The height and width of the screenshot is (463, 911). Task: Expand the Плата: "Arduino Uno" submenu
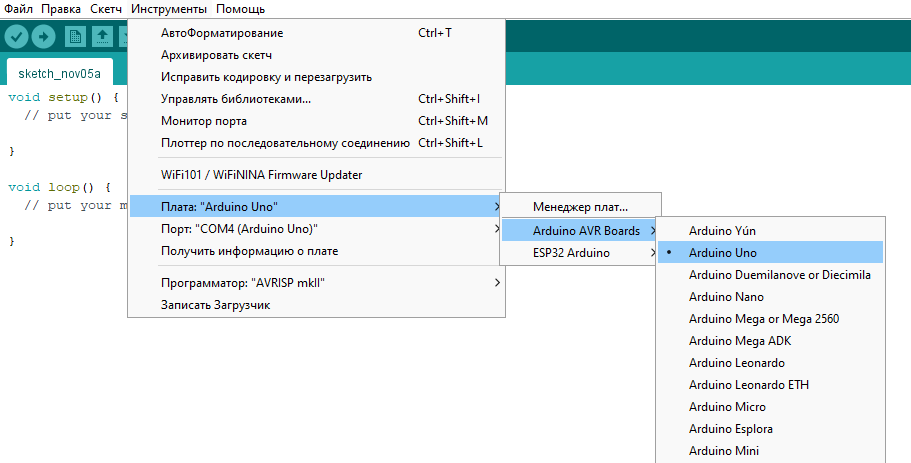(x=317, y=207)
